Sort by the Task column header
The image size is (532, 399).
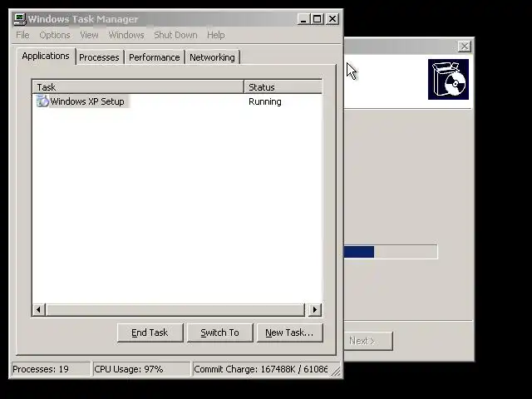pos(138,86)
